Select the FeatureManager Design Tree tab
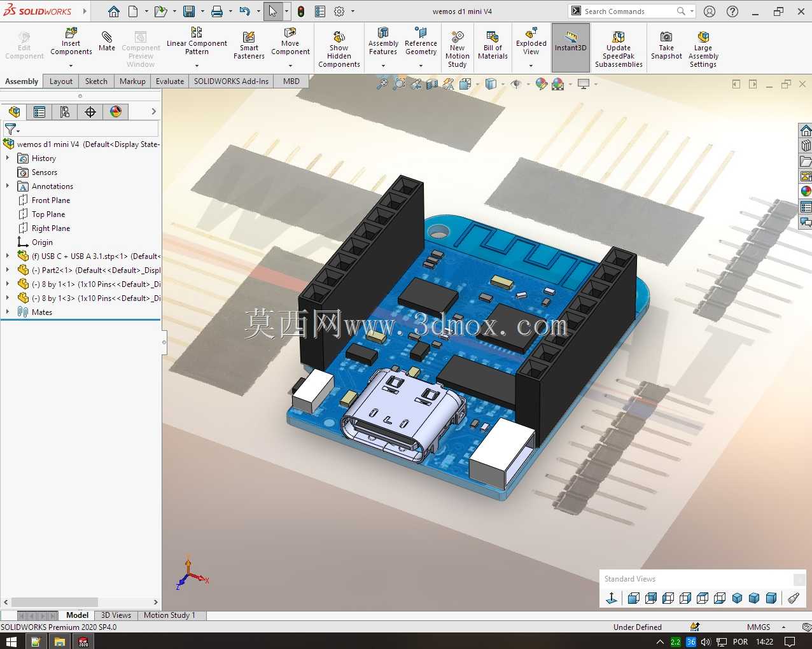812x649 pixels. 14,112
